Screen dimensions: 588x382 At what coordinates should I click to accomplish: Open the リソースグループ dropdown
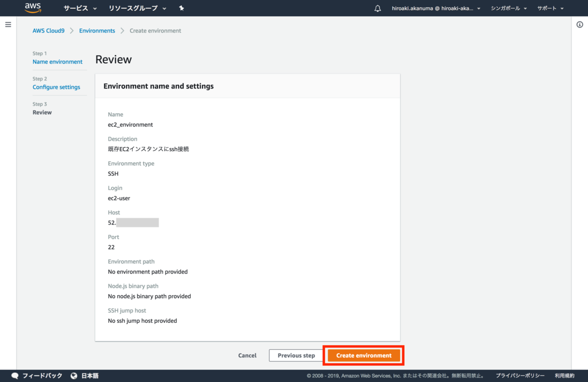pos(137,8)
